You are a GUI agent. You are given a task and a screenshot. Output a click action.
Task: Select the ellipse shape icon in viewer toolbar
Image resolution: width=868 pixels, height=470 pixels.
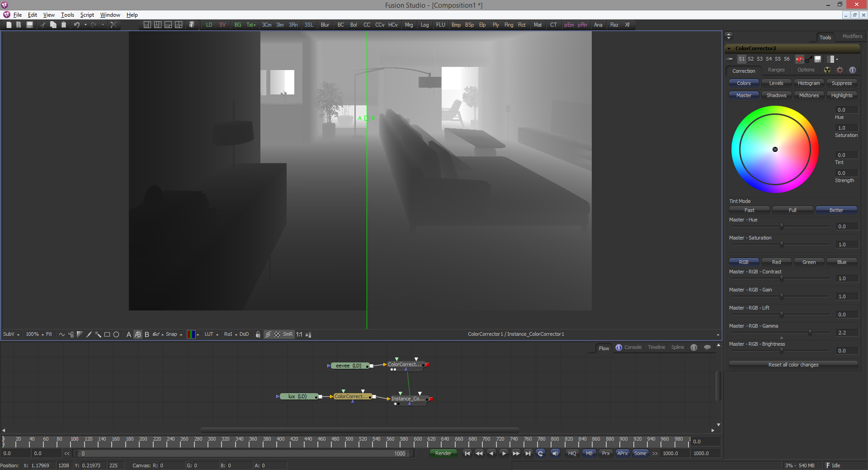pyautogui.click(x=116, y=334)
